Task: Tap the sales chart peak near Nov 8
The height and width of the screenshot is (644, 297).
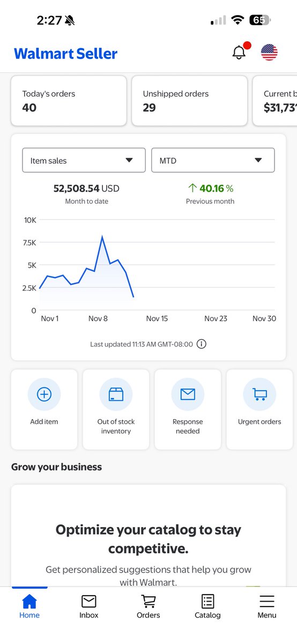Action: [x=102, y=237]
